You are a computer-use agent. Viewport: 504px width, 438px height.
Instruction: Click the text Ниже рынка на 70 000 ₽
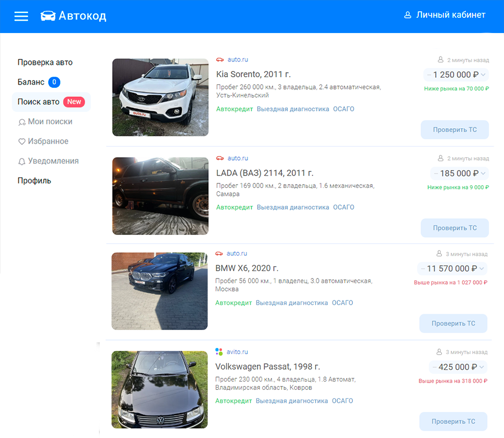point(456,89)
